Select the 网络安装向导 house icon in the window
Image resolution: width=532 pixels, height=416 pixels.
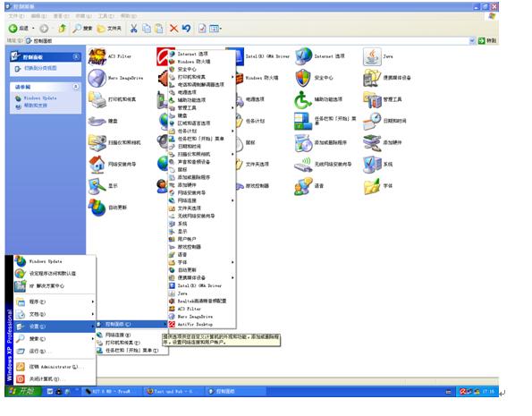click(x=97, y=165)
